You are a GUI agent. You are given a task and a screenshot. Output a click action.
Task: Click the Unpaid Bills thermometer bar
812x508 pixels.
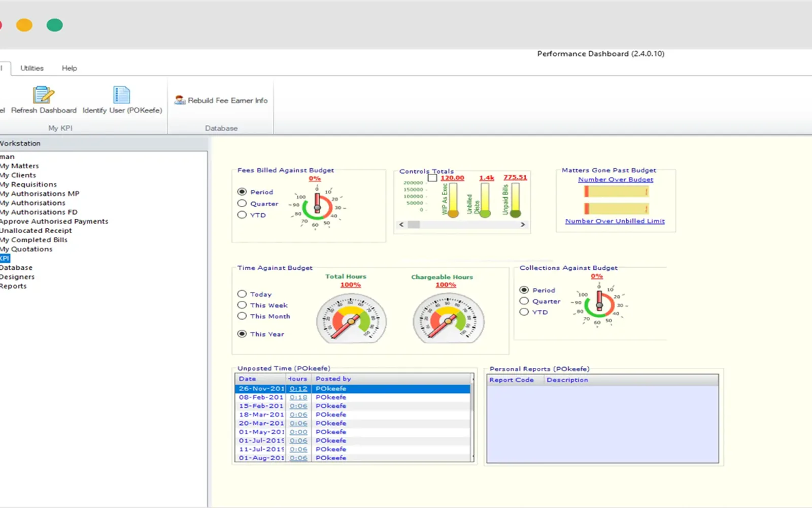point(516,199)
